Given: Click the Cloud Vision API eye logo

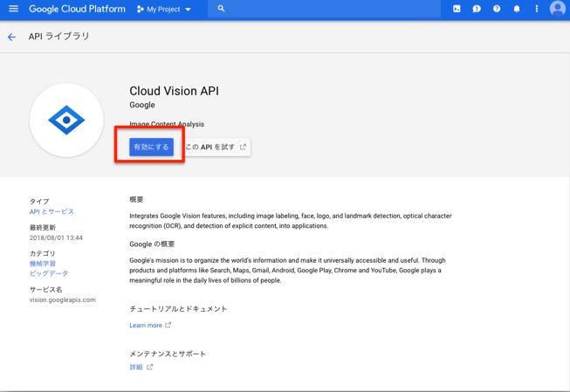Looking at the screenshot, I should point(66,120).
